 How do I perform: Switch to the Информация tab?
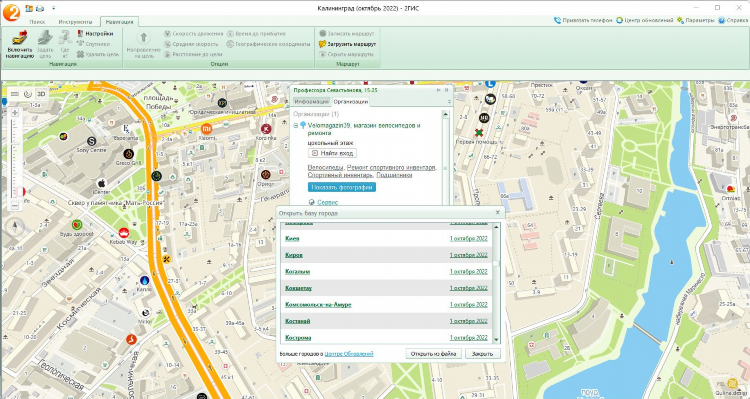(311, 101)
